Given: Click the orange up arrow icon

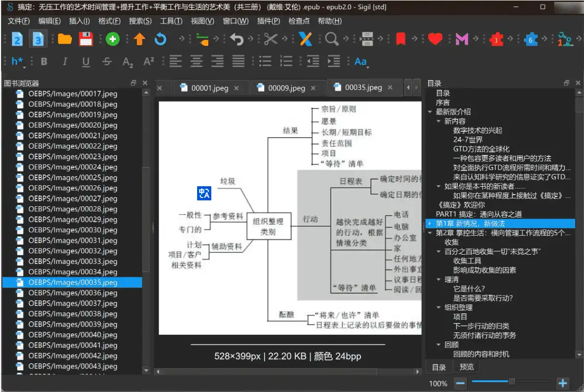Looking at the screenshot, I should pos(140,39).
